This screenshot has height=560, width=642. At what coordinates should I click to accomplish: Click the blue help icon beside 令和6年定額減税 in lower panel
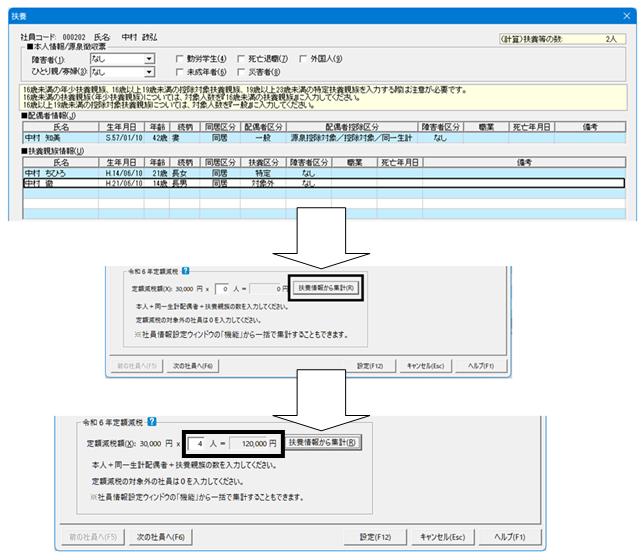[152, 422]
